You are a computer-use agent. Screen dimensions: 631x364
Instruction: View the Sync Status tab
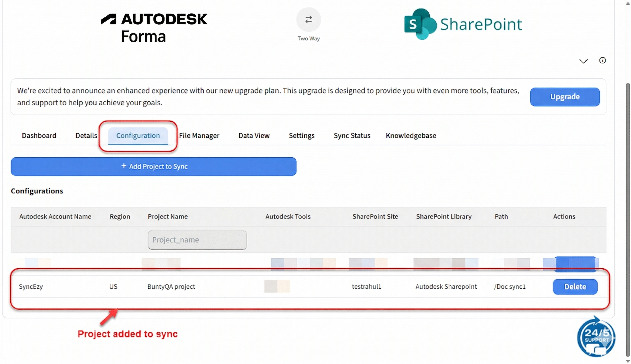(352, 136)
